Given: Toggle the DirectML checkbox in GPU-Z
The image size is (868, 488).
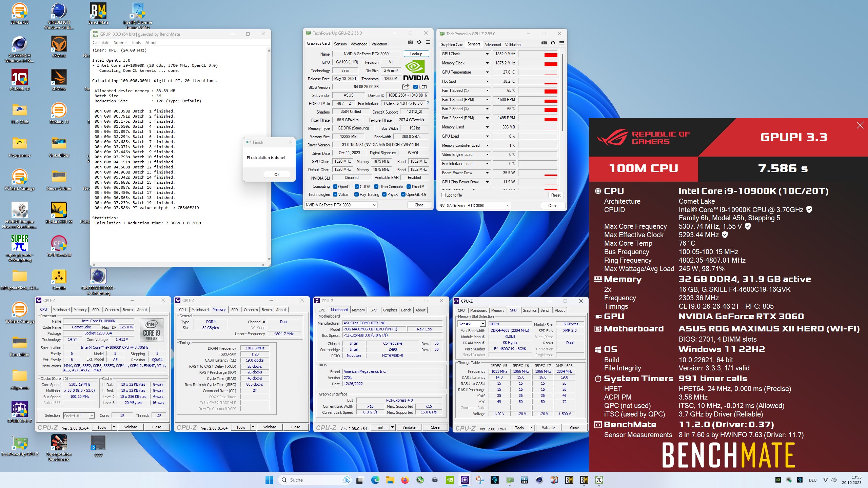Looking at the screenshot, I should [x=409, y=187].
